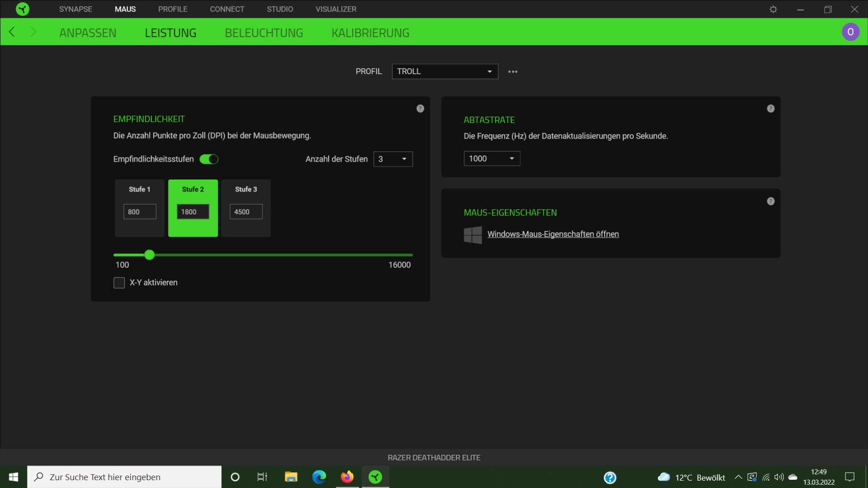Image resolution: width=868 pixels, height=488 pixels.
Task: Click the Windows logo beside mouse properties
Action: [x=472, y=235]
